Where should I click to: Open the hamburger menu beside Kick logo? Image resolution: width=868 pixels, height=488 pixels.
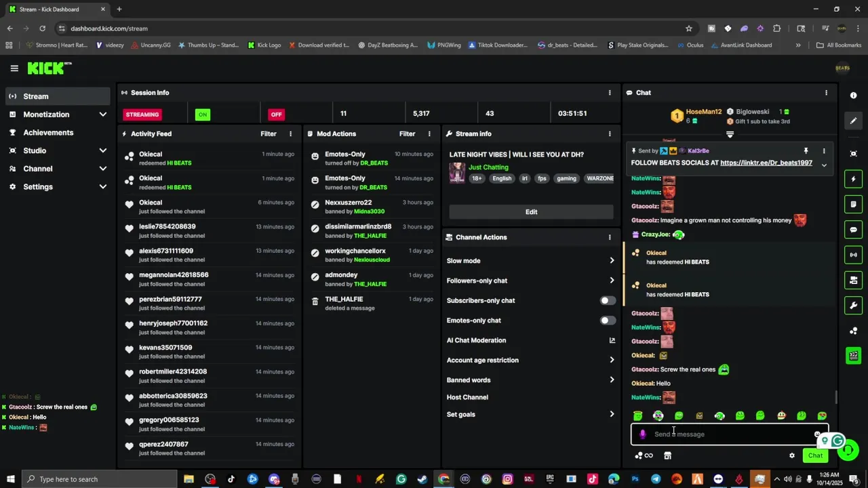(14, 68)
